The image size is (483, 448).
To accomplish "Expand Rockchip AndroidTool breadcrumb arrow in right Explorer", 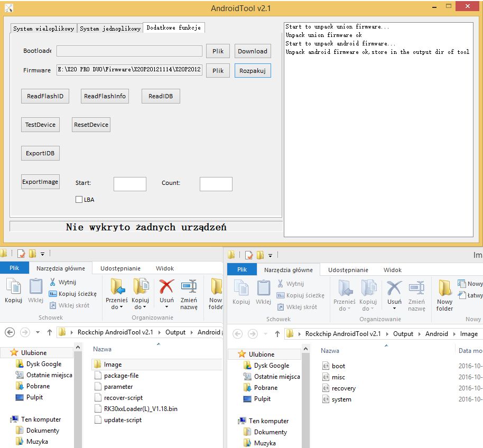I will [x=387, y=334].
